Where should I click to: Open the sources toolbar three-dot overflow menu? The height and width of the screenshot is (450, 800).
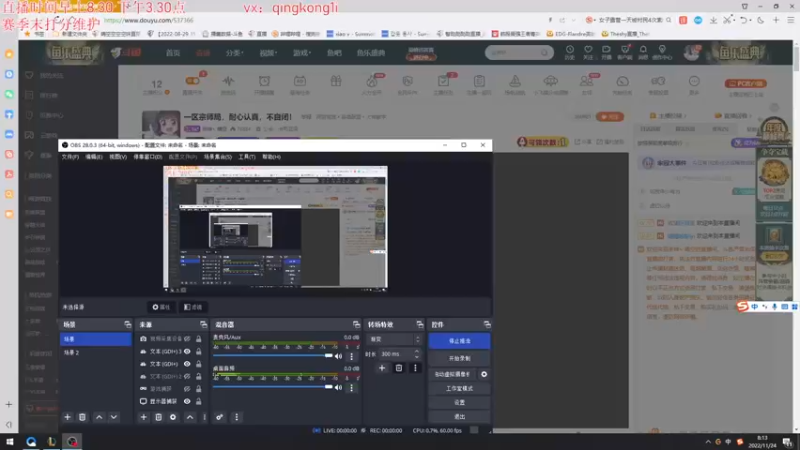pos(205,417)
